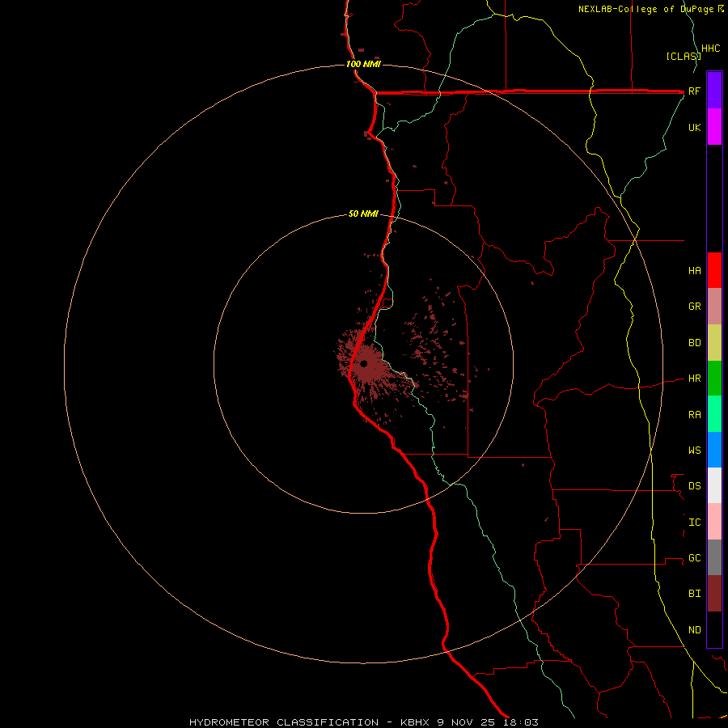728x728 pixels.
Task: Click the '50 NMI' range ring label
Action: (363, 214)
